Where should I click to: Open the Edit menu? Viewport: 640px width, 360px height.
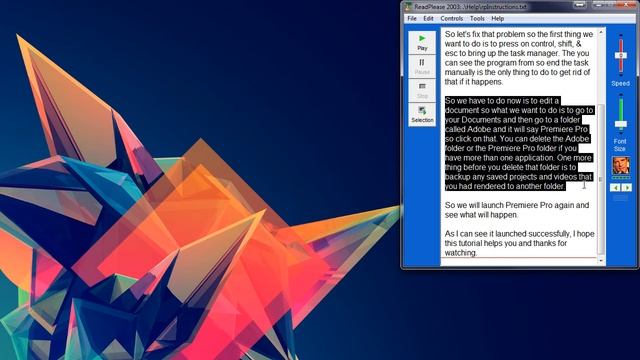point(428,18)
